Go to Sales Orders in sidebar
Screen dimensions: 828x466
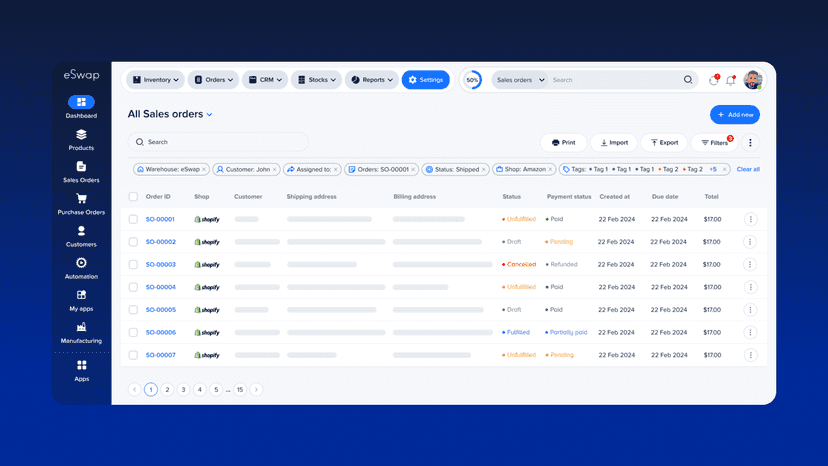click(81, 172)
